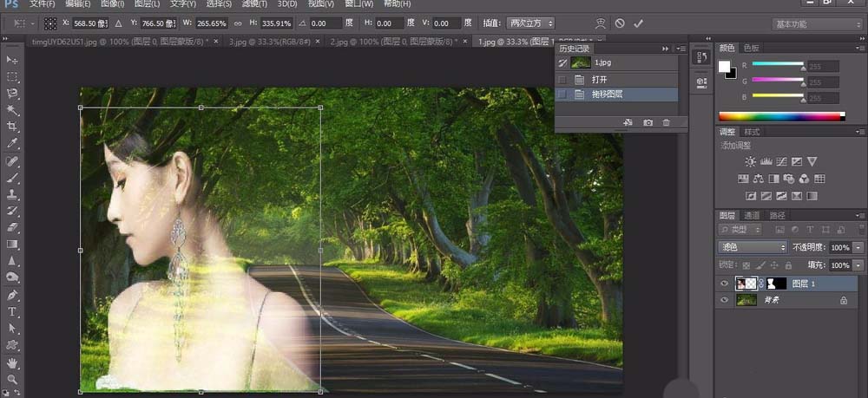The width and height of the screenshot is (868, 398).
Task: Select the Crop tool
Action: pyautogui.click(x=12, y=127)
